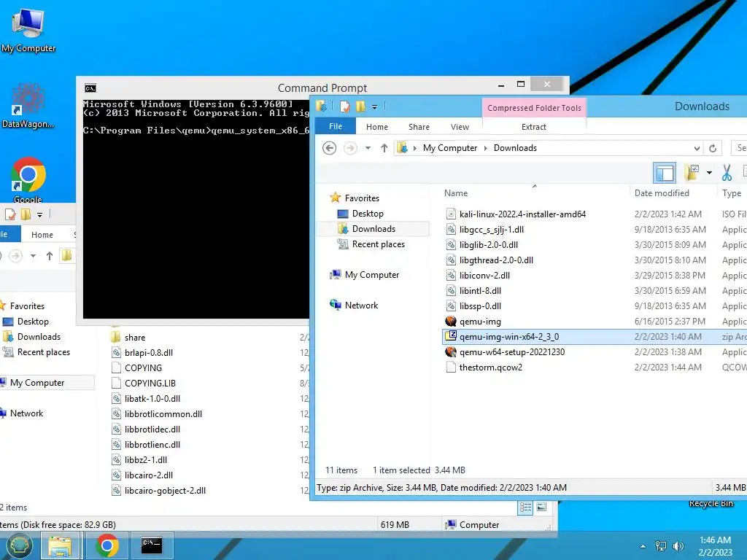Select brlapi-0.8.dll in back window
This screenshot has height=560, width=747.
(148, 352)
